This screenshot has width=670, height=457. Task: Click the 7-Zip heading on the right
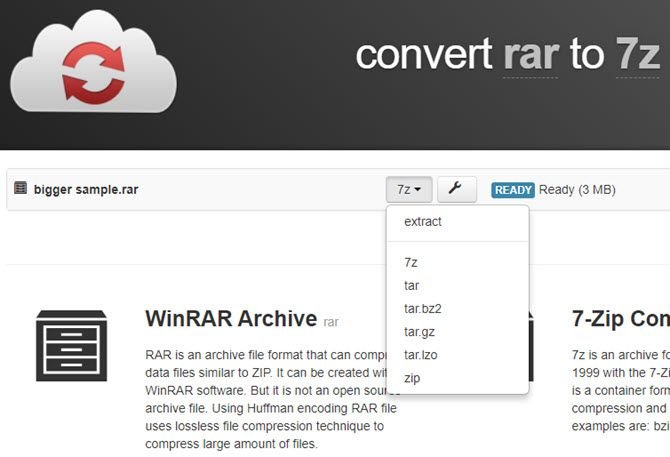coord(620,319)
